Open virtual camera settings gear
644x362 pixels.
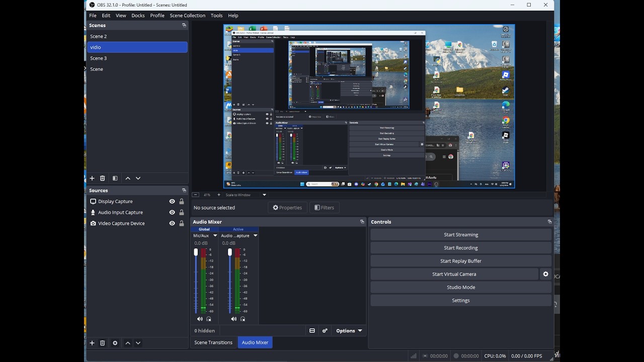545,274
